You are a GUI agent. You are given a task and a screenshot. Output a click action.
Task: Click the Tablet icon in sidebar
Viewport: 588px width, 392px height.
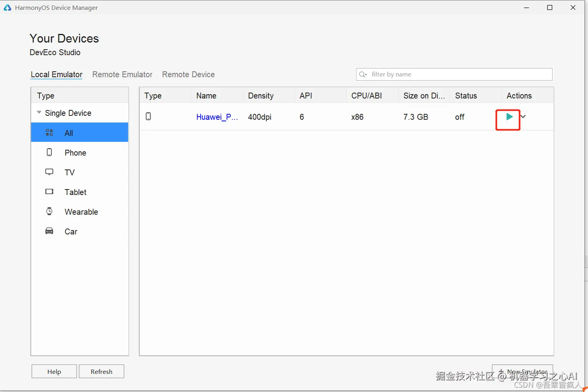point(49,191)
